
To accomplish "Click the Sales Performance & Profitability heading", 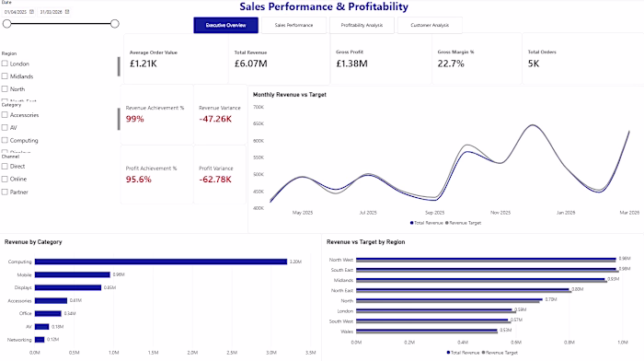I will point(324,6).
